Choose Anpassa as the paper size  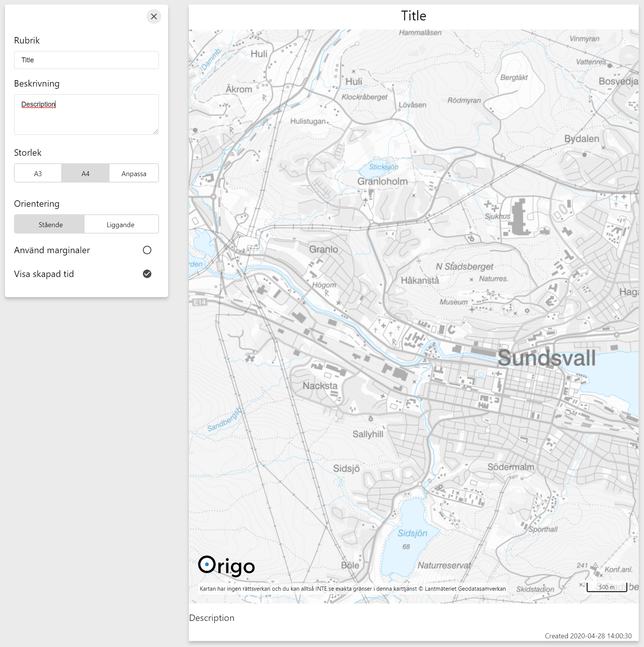coord(134,173)
